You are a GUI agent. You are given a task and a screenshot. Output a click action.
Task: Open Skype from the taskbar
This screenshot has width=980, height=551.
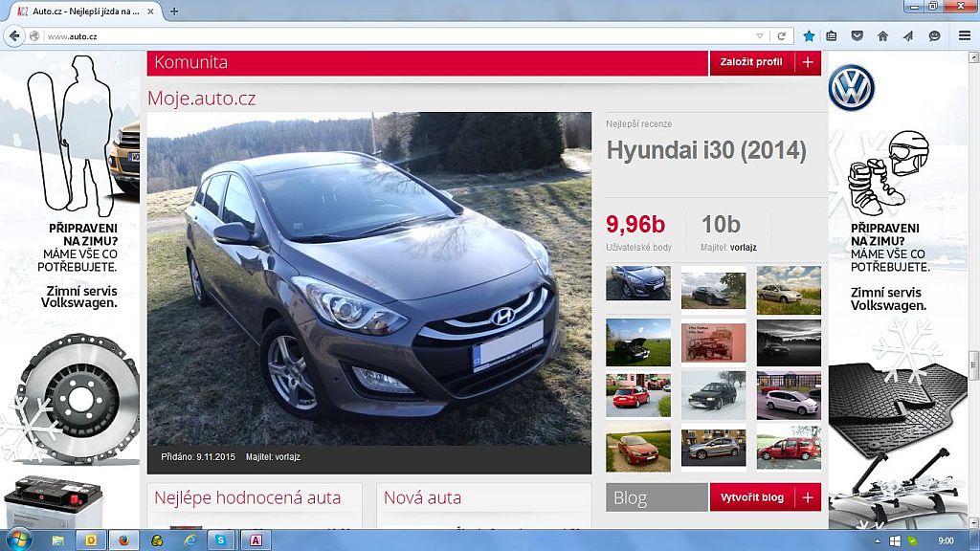[221, 540]
